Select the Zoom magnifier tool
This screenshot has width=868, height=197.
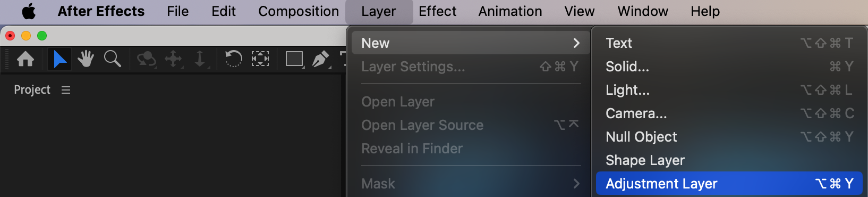(112, 59)
